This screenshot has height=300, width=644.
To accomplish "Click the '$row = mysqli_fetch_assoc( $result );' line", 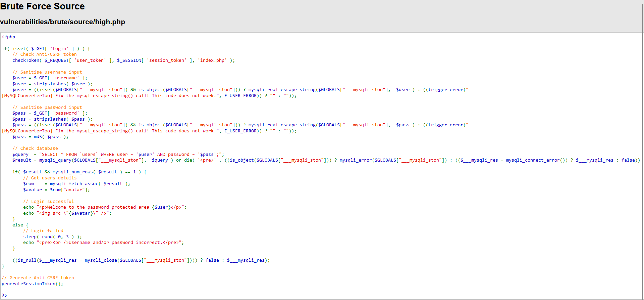I will [77, 184].
